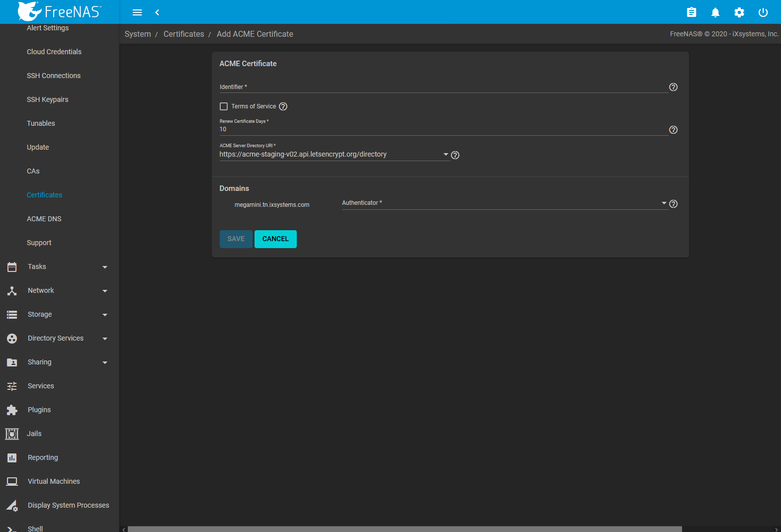This screenshot has height=532, width=781.
Task: Focus the Identifier input field
Action: point(443,87)
